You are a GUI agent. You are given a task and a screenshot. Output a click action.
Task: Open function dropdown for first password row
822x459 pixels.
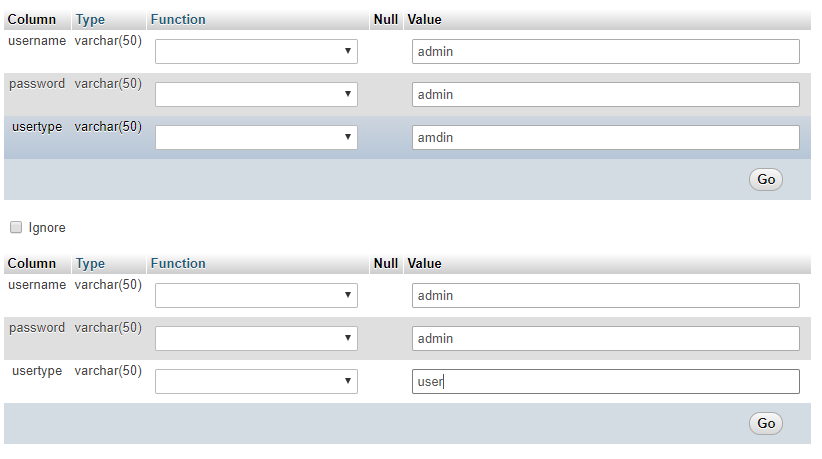point(256,94)
